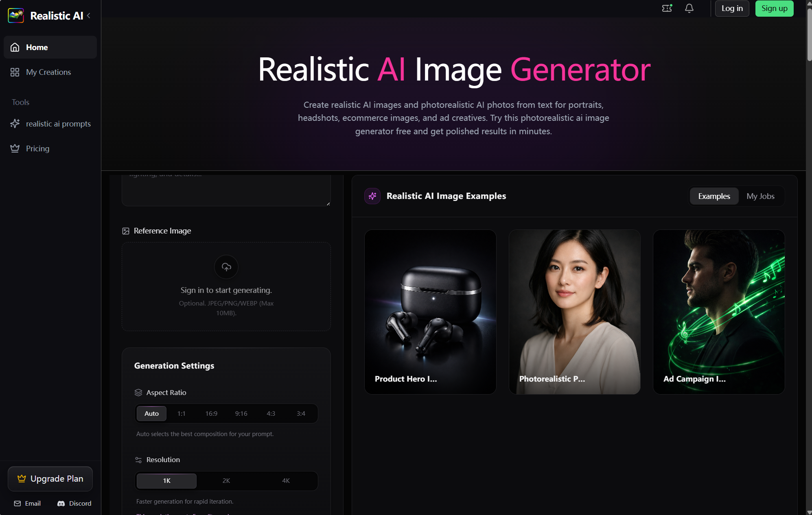Click the Resolution sliders icon
This screenshot has height=515, width=812.
coord(138,460)
